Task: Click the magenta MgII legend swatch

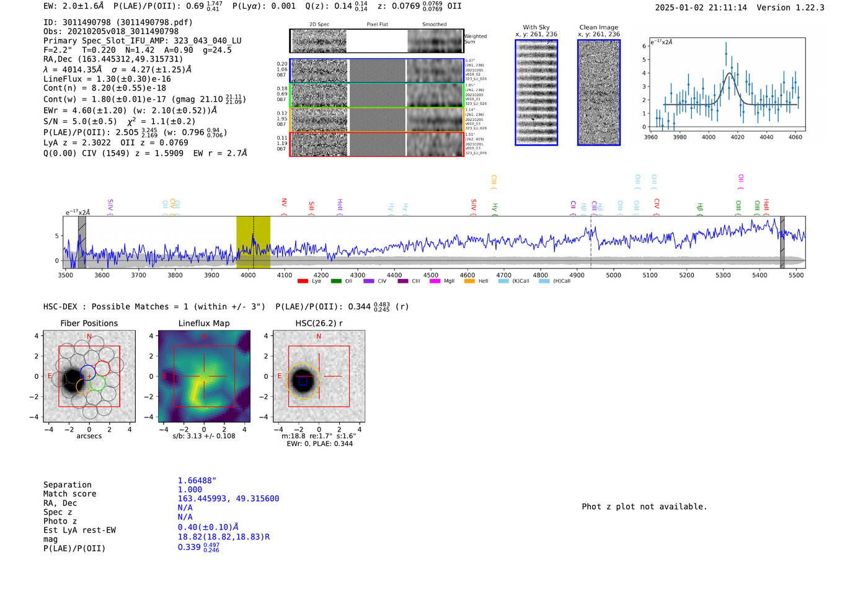Action: [435, 282]
